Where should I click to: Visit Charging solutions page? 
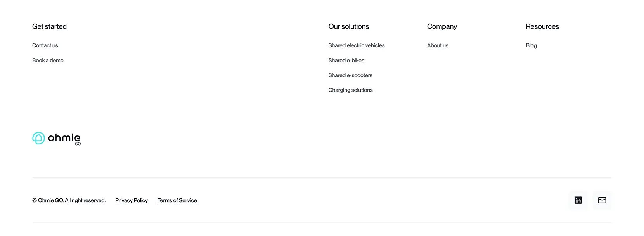[350, 90]
